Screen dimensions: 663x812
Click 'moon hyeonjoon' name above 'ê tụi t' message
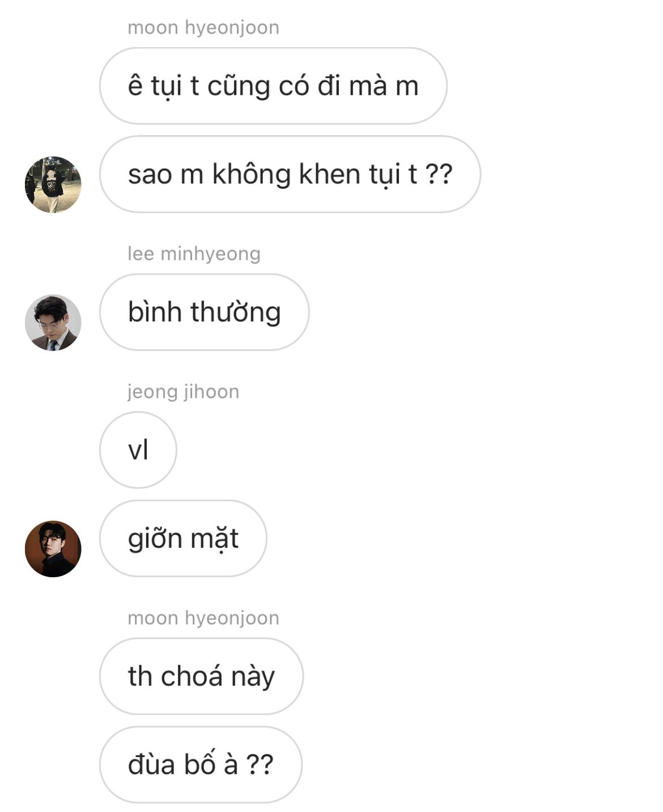click(x=203, y=27)
